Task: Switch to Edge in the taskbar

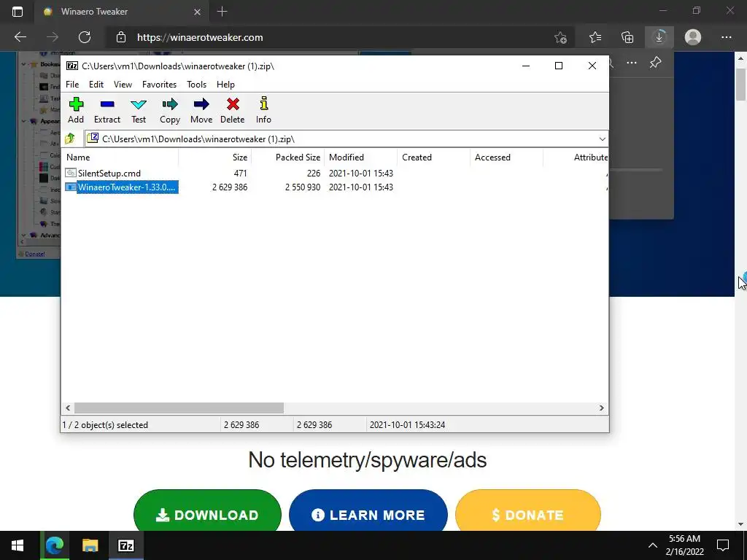Action: 55,545
